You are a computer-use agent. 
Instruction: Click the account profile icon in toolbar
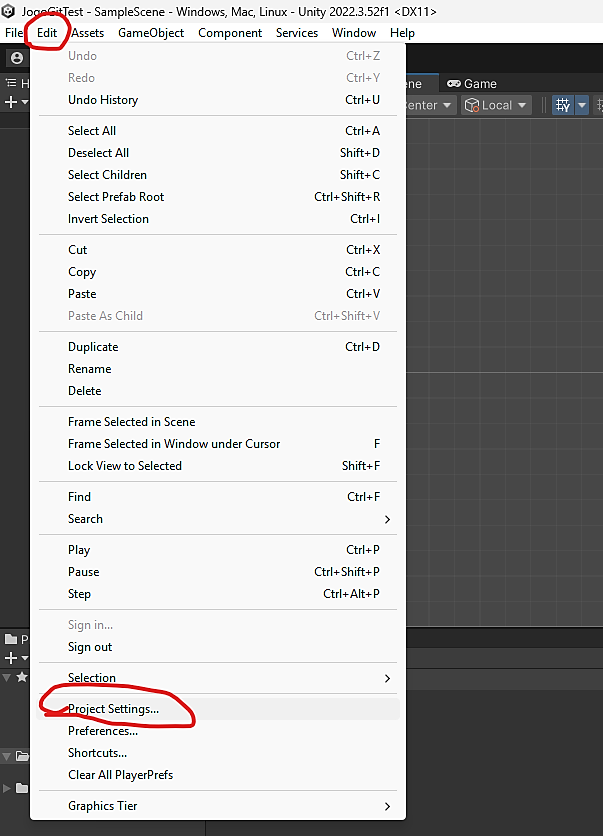tap(16, 58)
